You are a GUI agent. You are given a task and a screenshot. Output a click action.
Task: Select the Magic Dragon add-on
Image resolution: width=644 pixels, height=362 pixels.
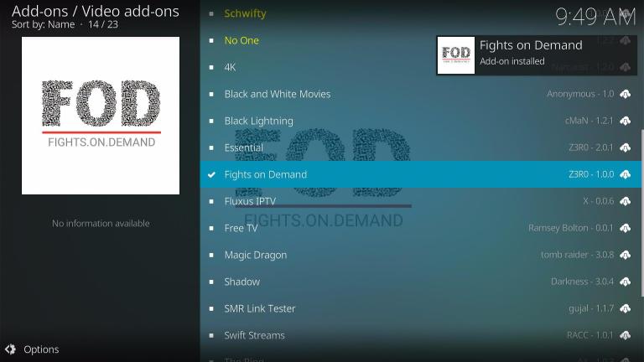[x=421, y=255]
